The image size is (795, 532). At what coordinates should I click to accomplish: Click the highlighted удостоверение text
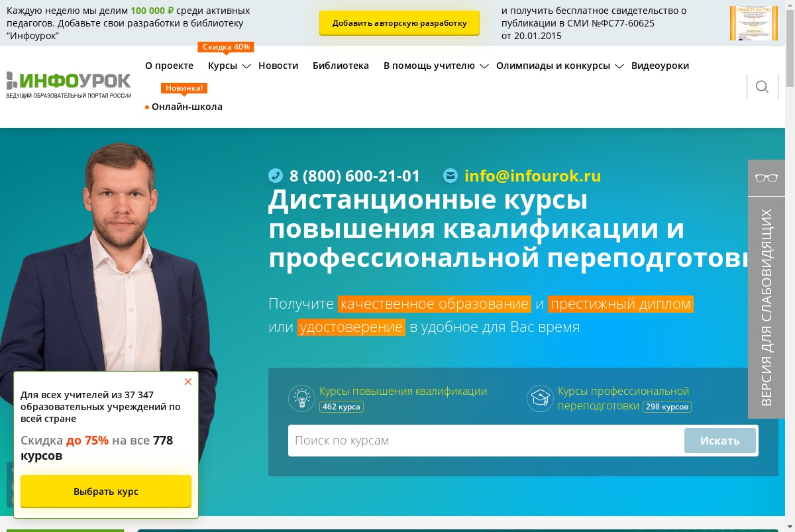tap(351, 327)
